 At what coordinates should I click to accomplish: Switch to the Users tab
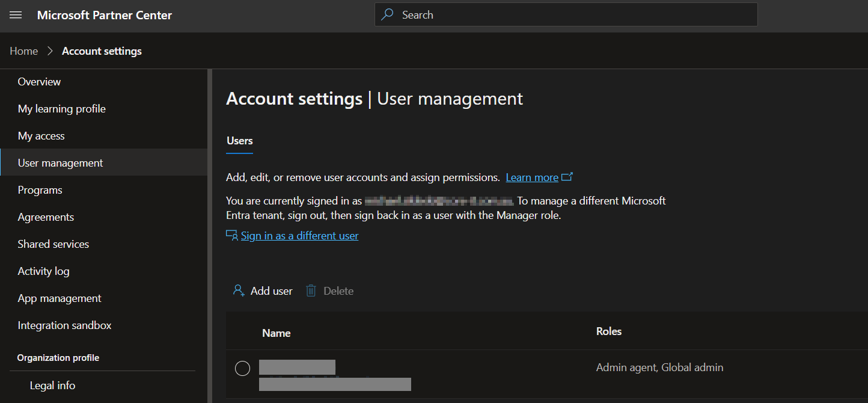239,141
